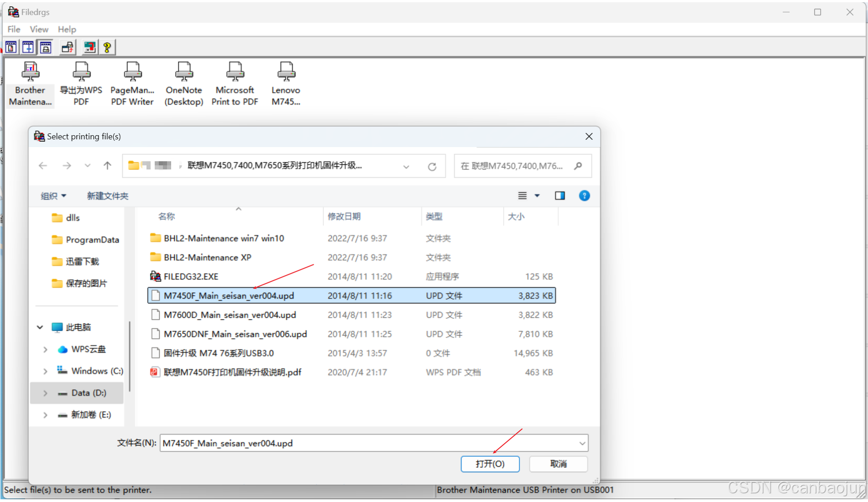Sort by the 修改日期 column header
This screenshot has width=868, height=502.
click(344, 217)
